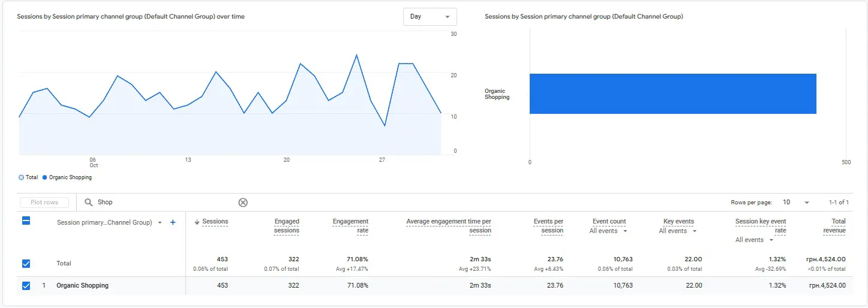Click the blue Organic Shopping bar
The width and height of the screenshot is (868, 308).
672,93
